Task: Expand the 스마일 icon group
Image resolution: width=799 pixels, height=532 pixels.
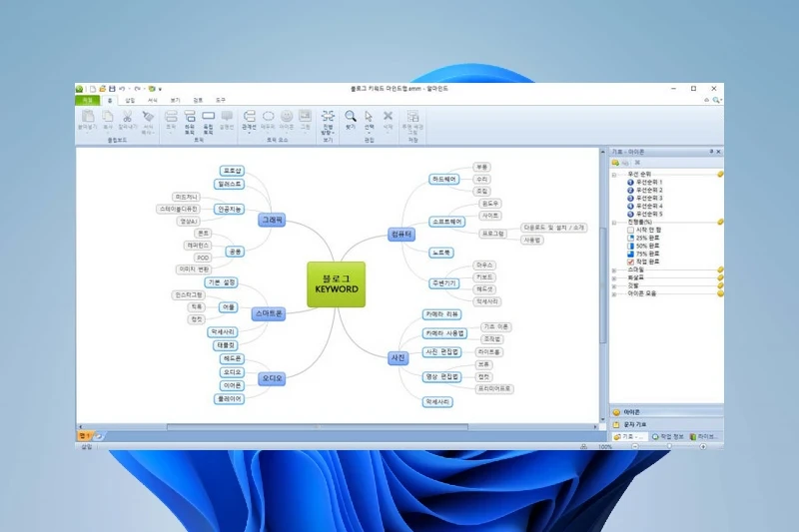Action: 615,269
